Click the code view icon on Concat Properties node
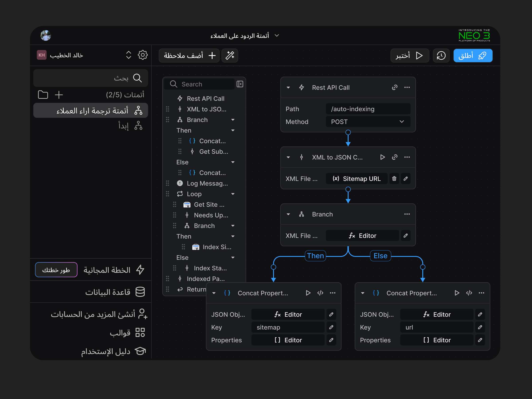The image size is (532, 399). point(320,293)
